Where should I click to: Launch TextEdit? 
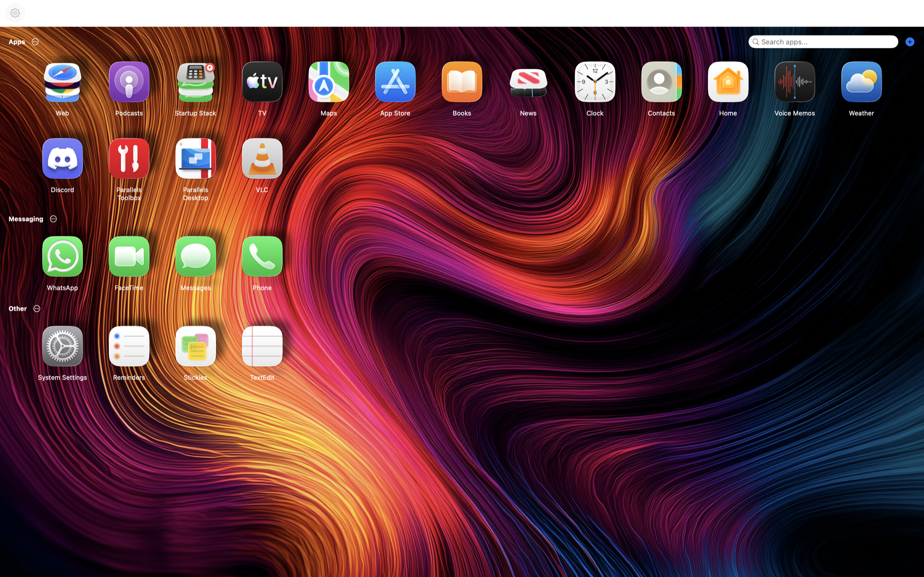point(262,346)
